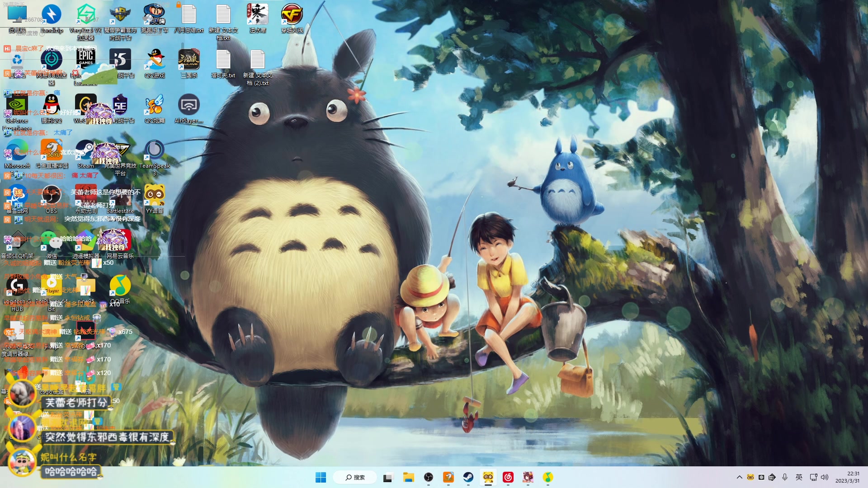Open File Explorer from the taskbar
Screen dimensions: 868x488
(409, 477)
